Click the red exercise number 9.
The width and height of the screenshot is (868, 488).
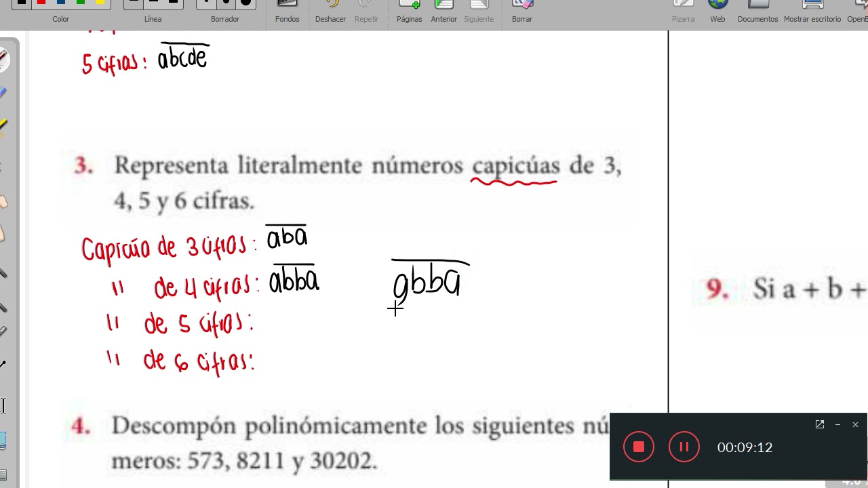pyautogui.click(x=717, y=289)
